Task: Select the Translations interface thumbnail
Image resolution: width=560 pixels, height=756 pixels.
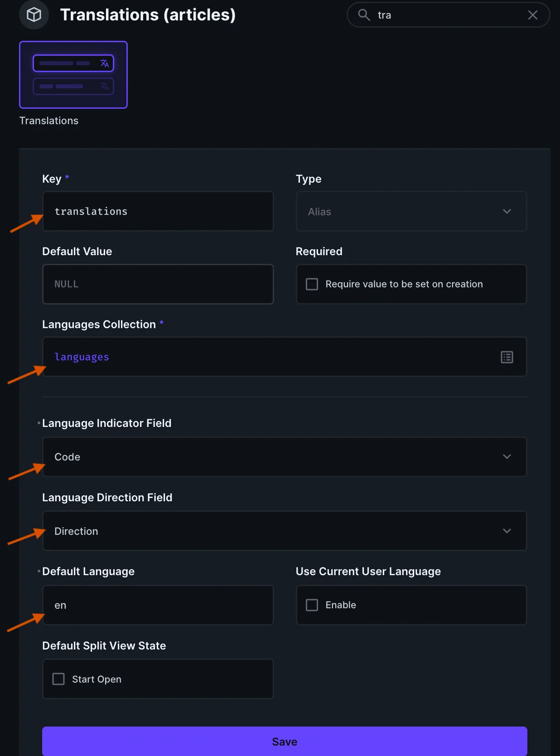Action: [x=73, y=75]
